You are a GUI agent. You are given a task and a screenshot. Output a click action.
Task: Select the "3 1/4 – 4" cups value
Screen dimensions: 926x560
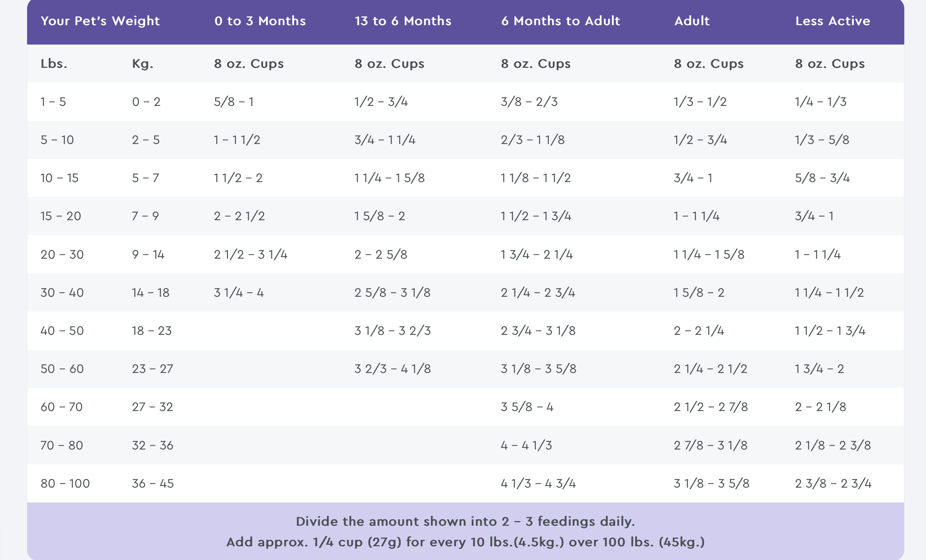[x=239, y=293]
